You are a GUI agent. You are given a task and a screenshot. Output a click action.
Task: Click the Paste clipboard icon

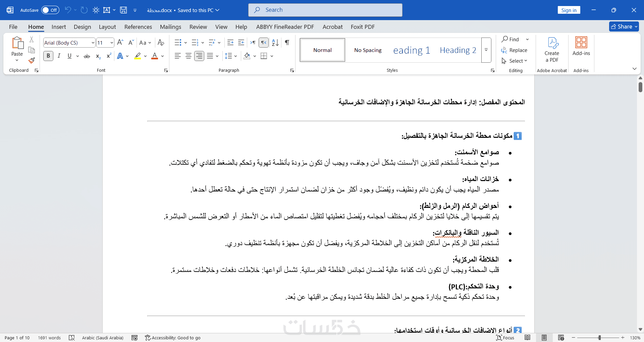click(17, 43)
